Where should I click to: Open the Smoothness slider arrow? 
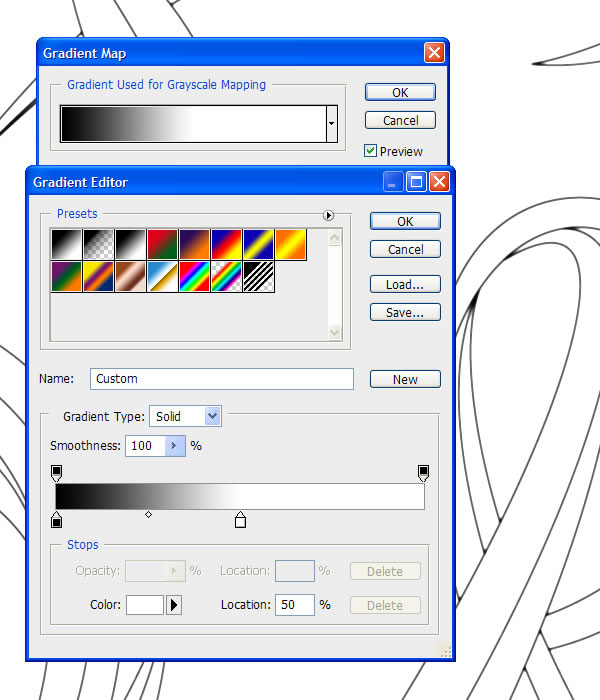tap(175, 446)
